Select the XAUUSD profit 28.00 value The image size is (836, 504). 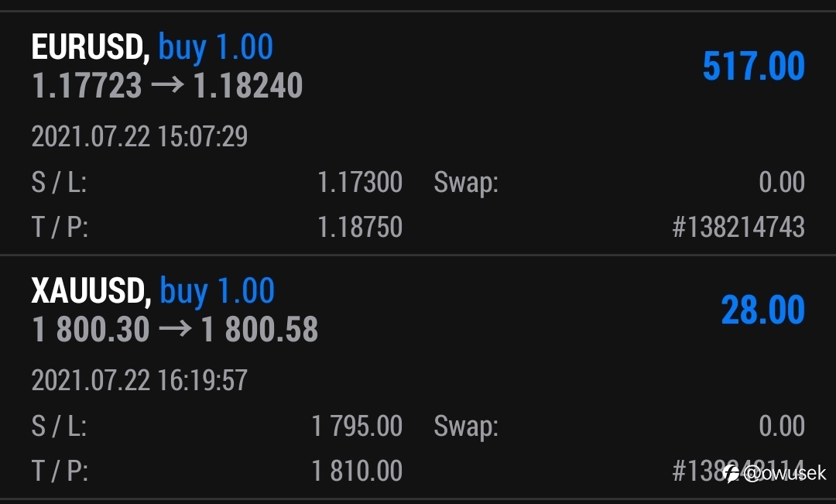[x=763, y=310]
